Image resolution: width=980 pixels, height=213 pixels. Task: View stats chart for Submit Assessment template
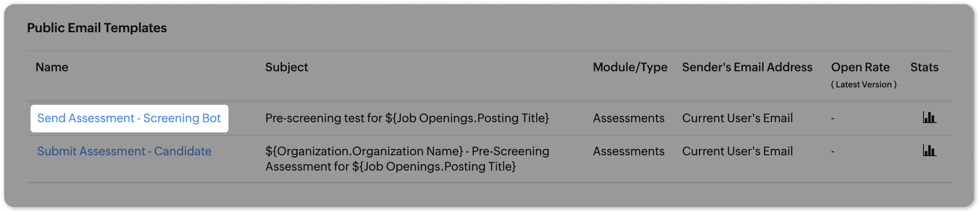coord(929,151)
